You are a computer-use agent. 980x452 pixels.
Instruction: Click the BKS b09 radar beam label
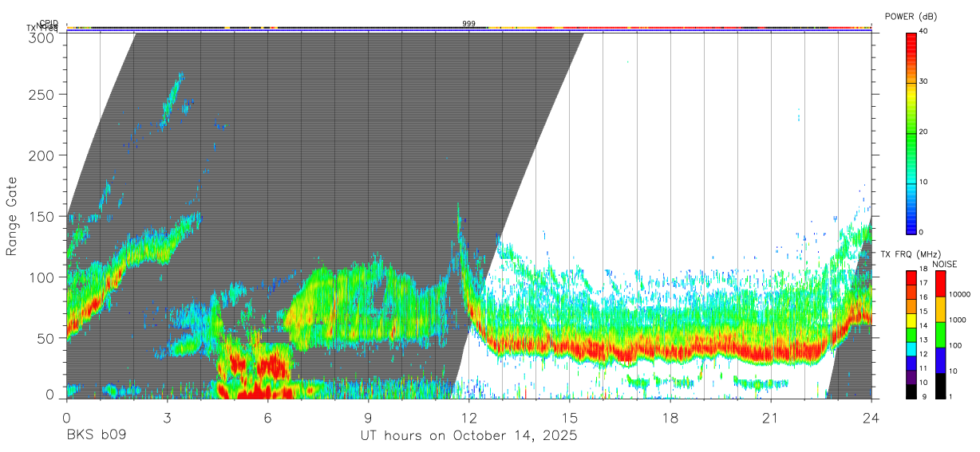point(95,435)
